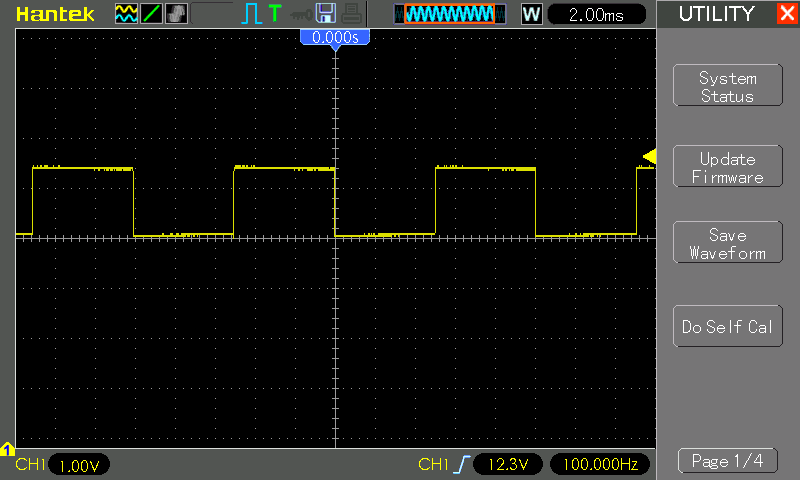Click the printer icon in top bar
This screenshot has height=480, width=800.
click(351, 14)
